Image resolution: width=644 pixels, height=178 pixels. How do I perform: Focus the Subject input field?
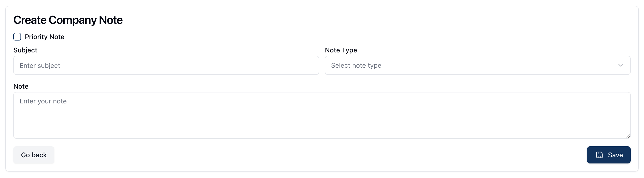(x=166, y=65)
